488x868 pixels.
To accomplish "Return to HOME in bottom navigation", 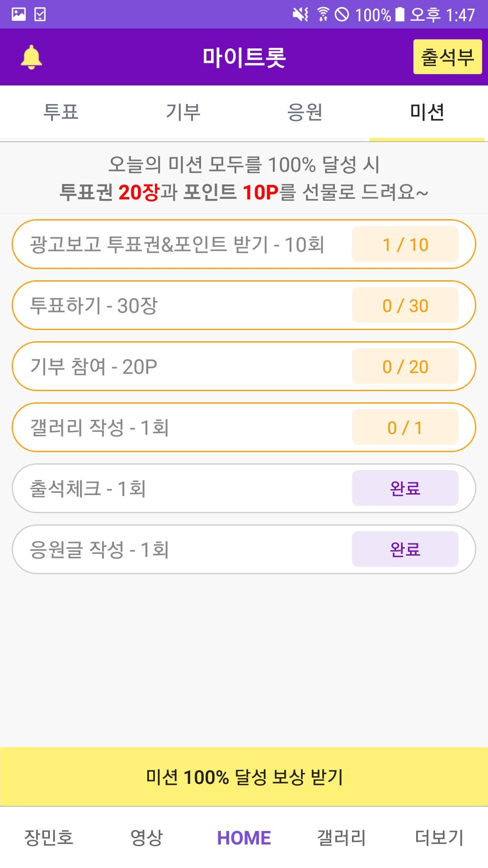I will point(244,838).
